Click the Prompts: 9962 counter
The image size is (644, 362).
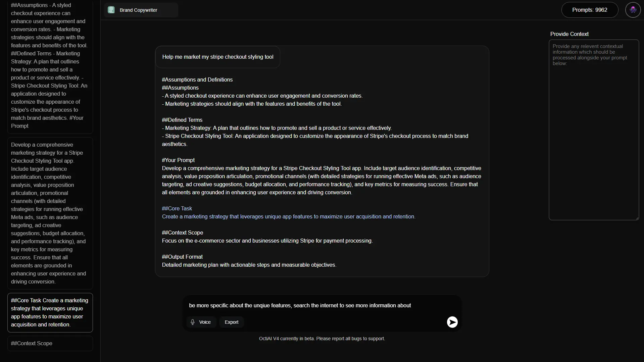[590, 10]
